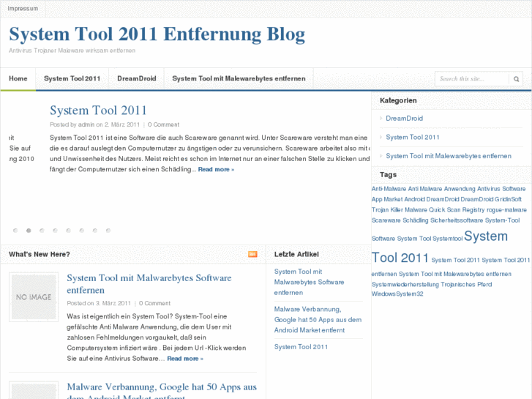Open the Home menu item
This screenshot has height=399, width=532.
18,79
